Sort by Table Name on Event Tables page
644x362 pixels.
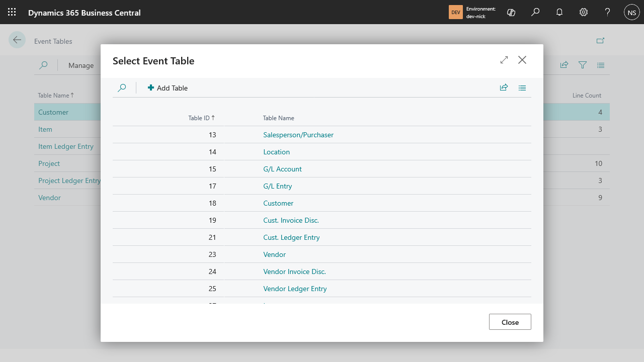point(56,95)
